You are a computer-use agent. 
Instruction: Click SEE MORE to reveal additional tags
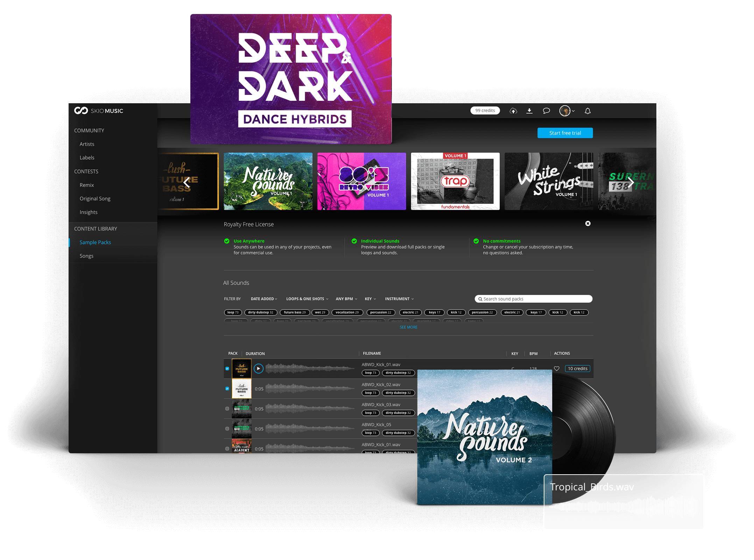[408, 327]
